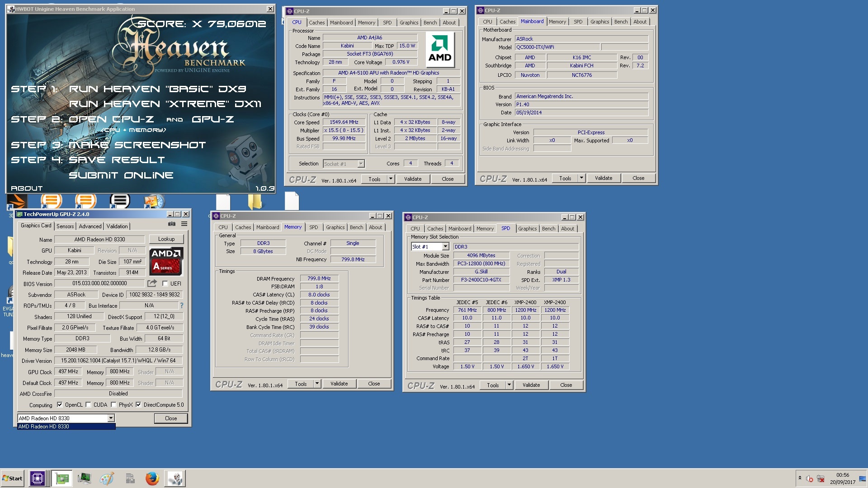
Task: Click AMD A-Series logo in GPU-Z
Action: (x=166, y=262)
